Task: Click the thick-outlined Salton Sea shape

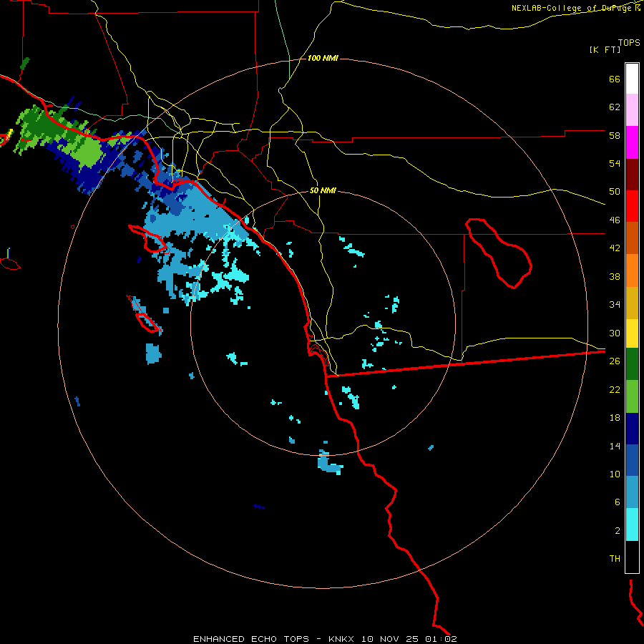Action: [499, 253]
